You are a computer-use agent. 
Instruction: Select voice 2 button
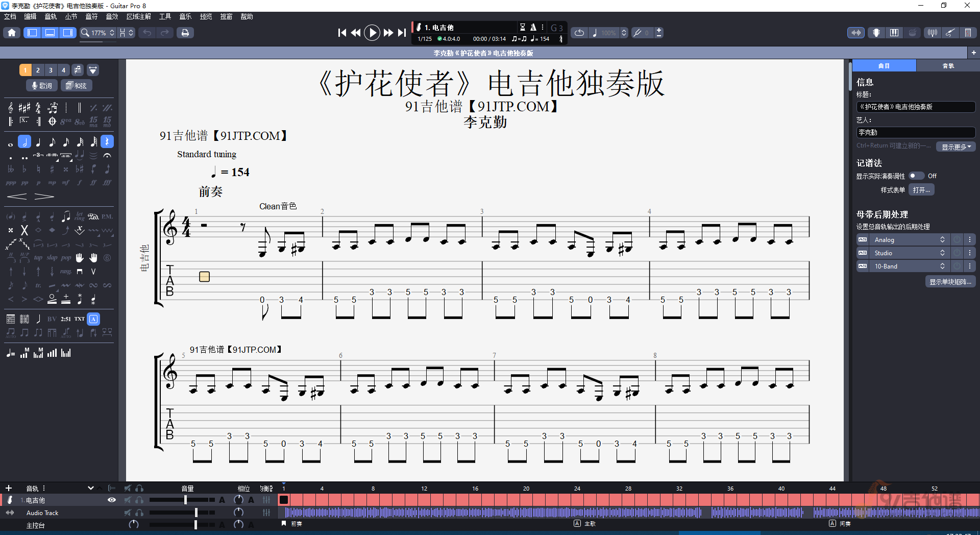click(38, 70)
